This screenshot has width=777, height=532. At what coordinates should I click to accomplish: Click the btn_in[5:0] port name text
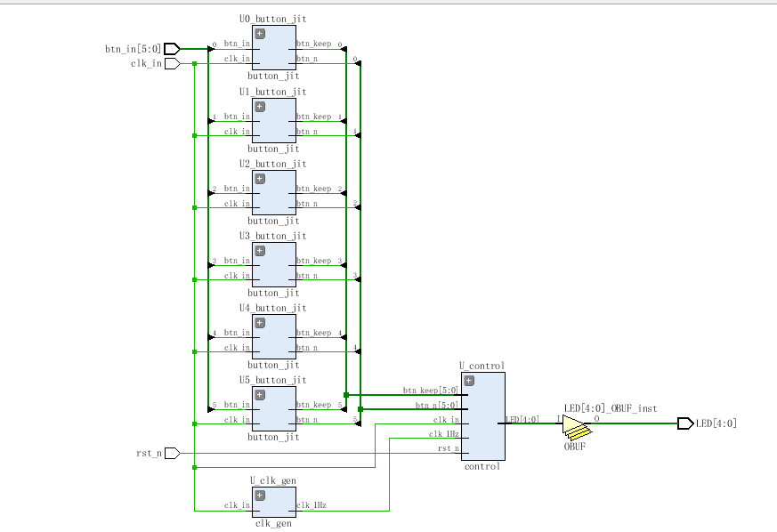click(133, 49)
